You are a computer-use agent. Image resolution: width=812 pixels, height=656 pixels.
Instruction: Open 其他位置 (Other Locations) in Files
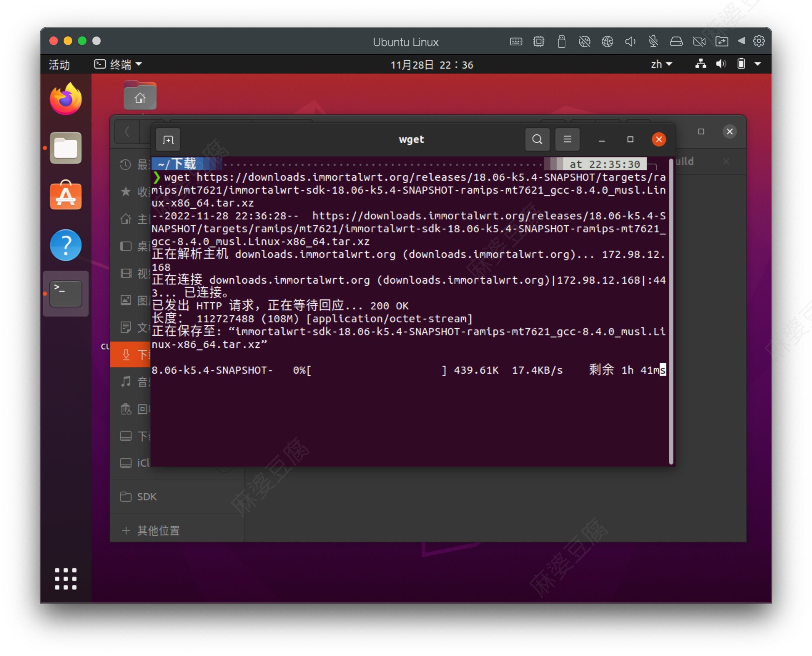pos(177,530)
